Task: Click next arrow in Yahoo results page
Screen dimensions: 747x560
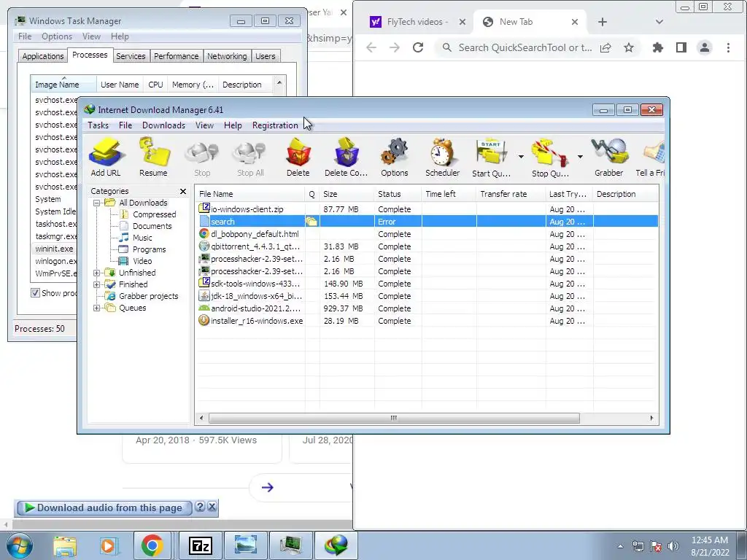Action: click(x=267, y=487)
